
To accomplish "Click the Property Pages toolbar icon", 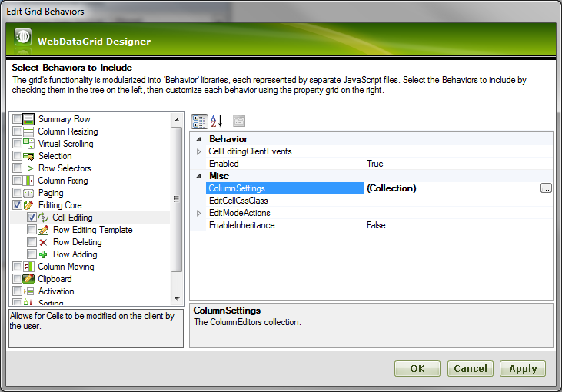I will [239, 121].
